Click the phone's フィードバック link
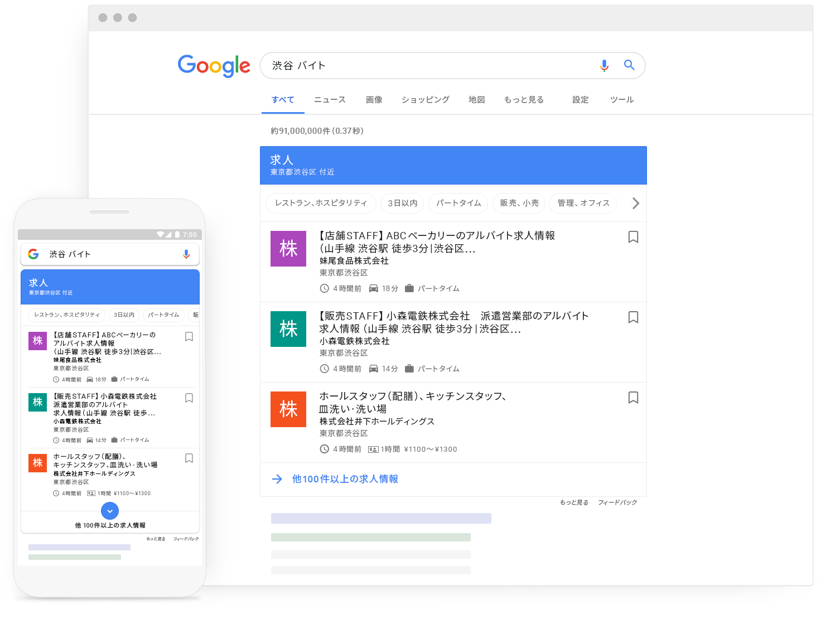Image resolution: width=840 pixels, height=619 pixels. pos(186,539)
